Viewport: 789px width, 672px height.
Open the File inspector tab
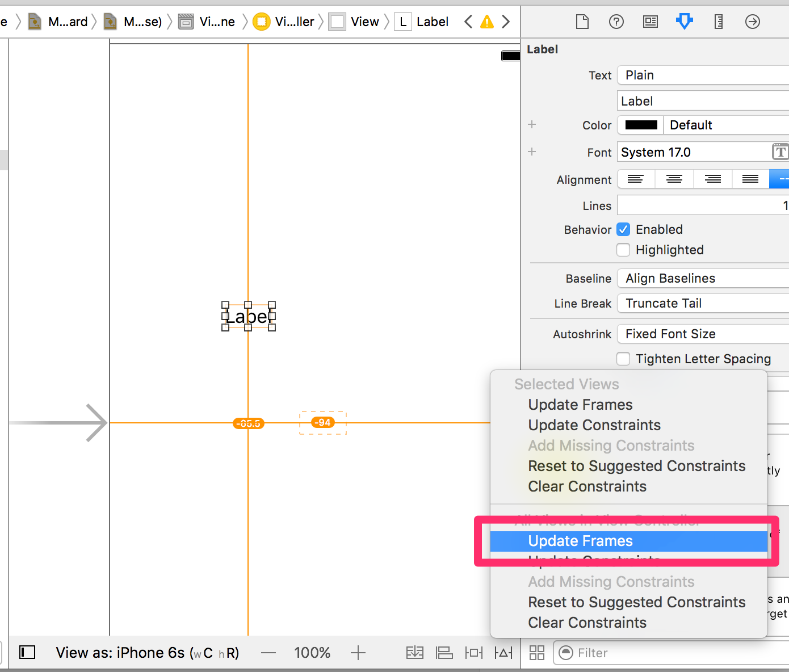[582, 22]
